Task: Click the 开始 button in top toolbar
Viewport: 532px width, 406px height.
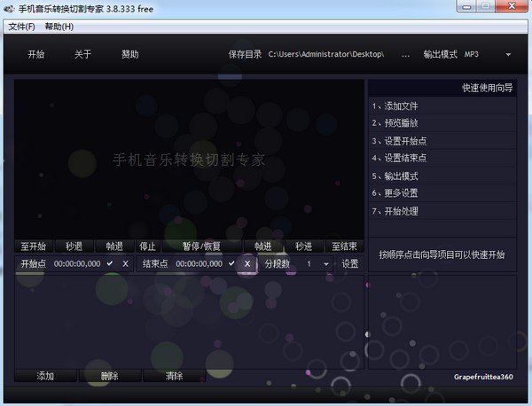Action: [35, 54]
